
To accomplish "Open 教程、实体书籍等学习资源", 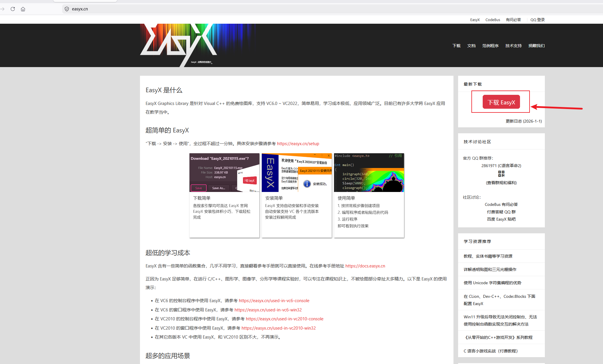I will coord(488,256).
